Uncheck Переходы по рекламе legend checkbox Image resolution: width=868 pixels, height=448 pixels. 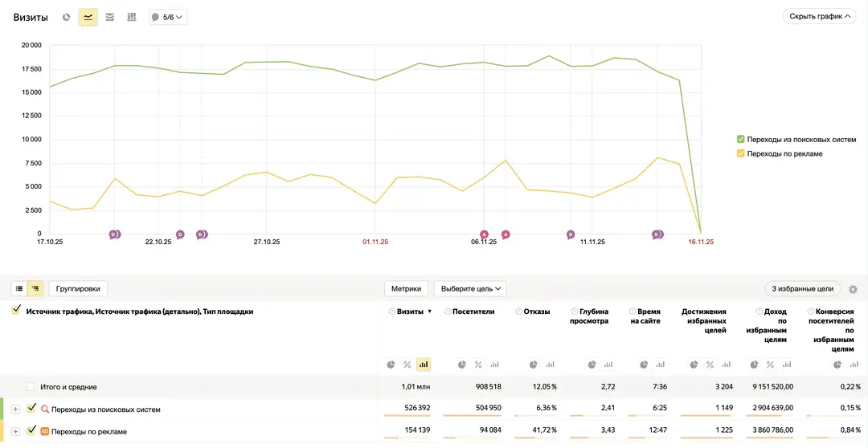pos(741,153)
